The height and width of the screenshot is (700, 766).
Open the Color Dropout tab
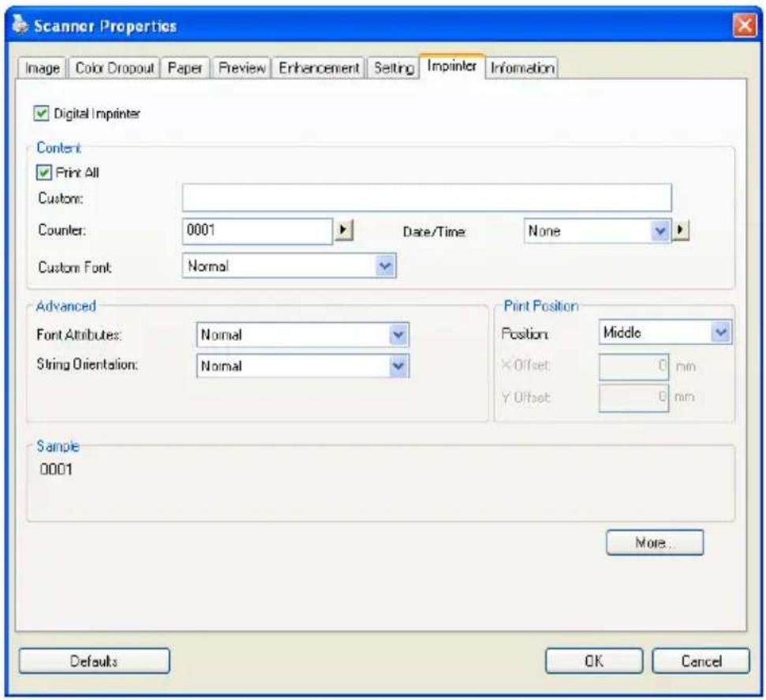coord(115,68)
